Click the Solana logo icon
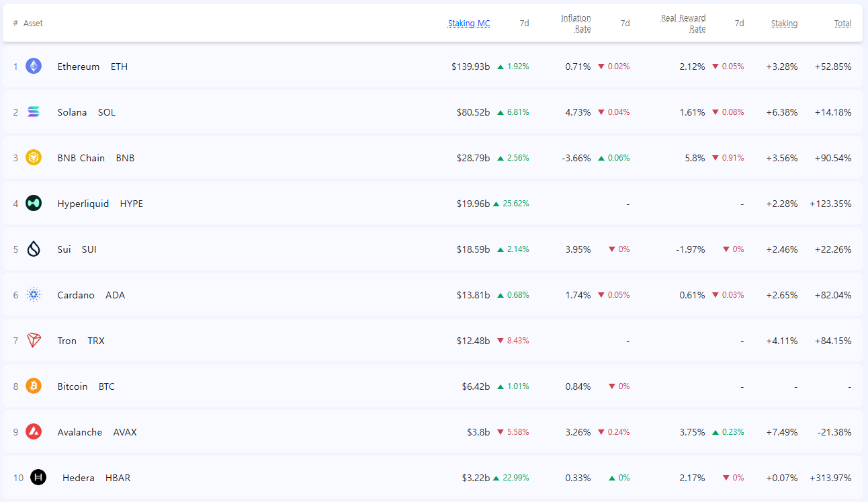The image size is (868, 502). pyautogui.click(x=34, y=112)
